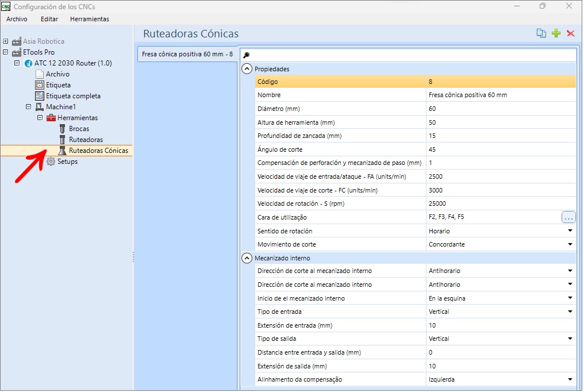Click the Etiqueta label icon
Screen dimensions: 584x392
(40, 85)
